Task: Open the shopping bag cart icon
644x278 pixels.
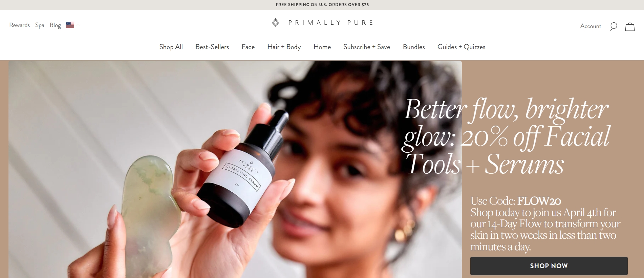Action: [630, 27]
